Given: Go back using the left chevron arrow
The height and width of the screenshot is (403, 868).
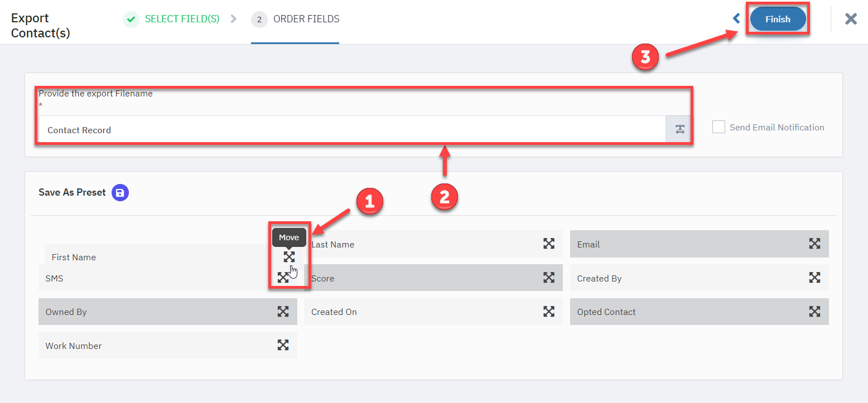Looking at the screenshot, I should pyautogui.click(x=736, y=18).
